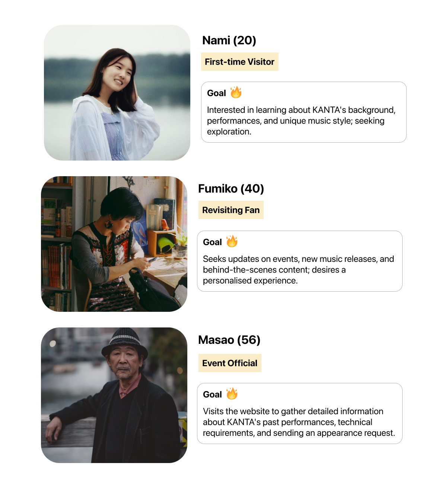Open Nami's portrait photo
The width and height of the screenshot is (448, 488).
pos(117,93)
